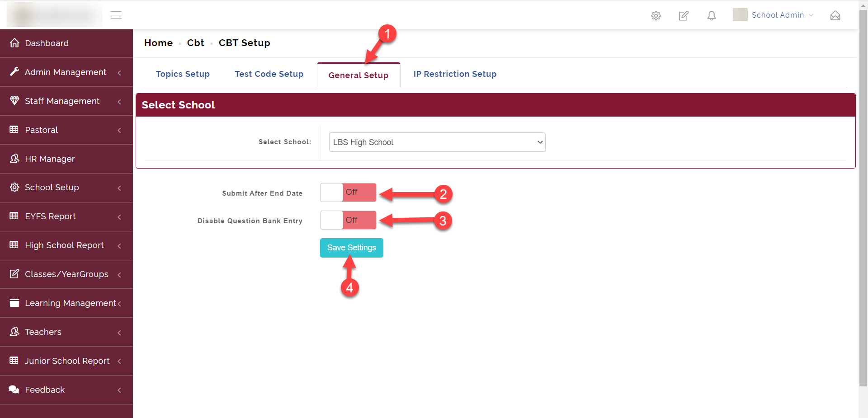Open the Select School dropdown
The height and width of the screenshot is (418, 868).
coord(437,142)
